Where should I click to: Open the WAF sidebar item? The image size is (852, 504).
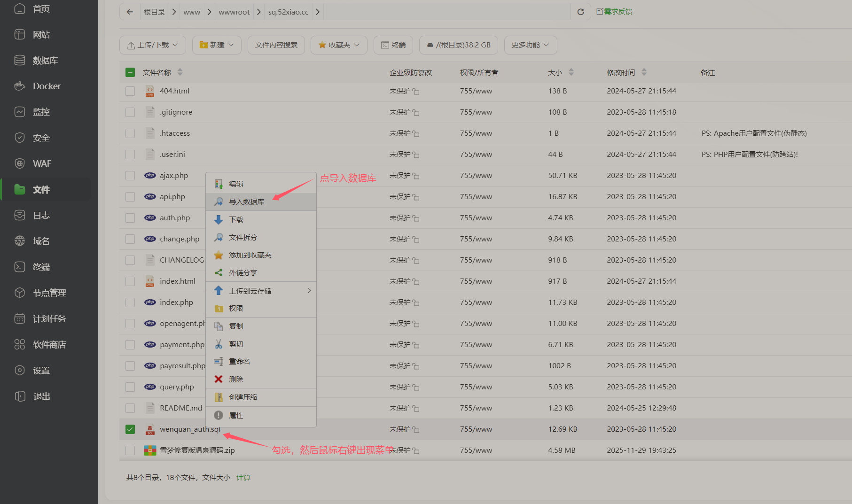point(42,163)
